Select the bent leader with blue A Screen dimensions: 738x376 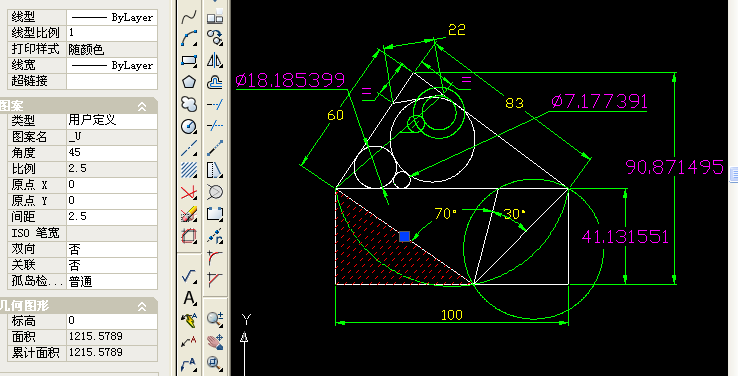point(189,363)
